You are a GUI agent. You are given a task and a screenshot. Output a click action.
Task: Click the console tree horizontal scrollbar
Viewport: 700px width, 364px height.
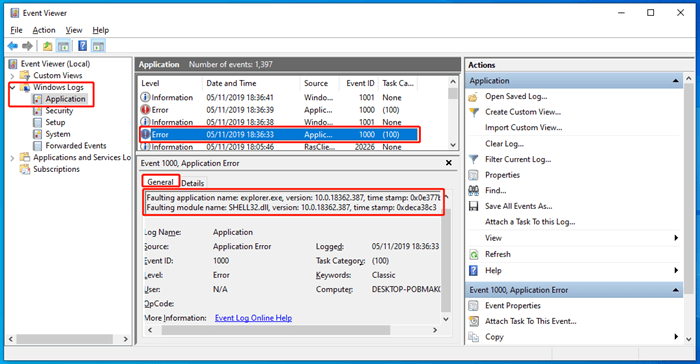coord(64,339)
